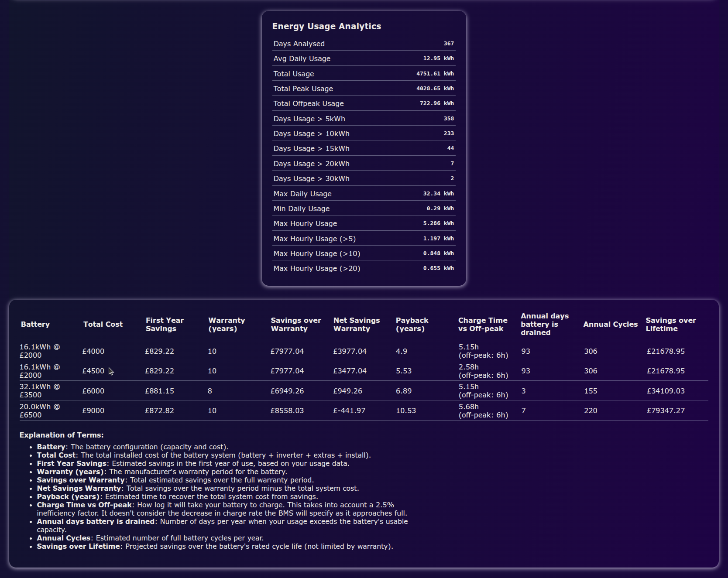This screenshot has height=578, width=728.
Task: Select the £4500 total cost cell
Action: (x=93, y=371)
